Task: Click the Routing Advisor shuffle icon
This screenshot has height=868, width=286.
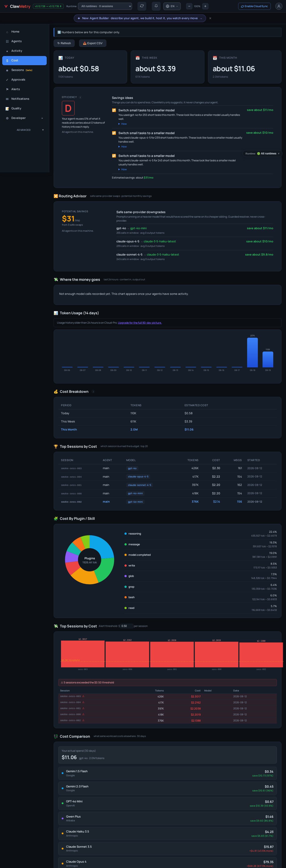Action: (x=56, y=196)
